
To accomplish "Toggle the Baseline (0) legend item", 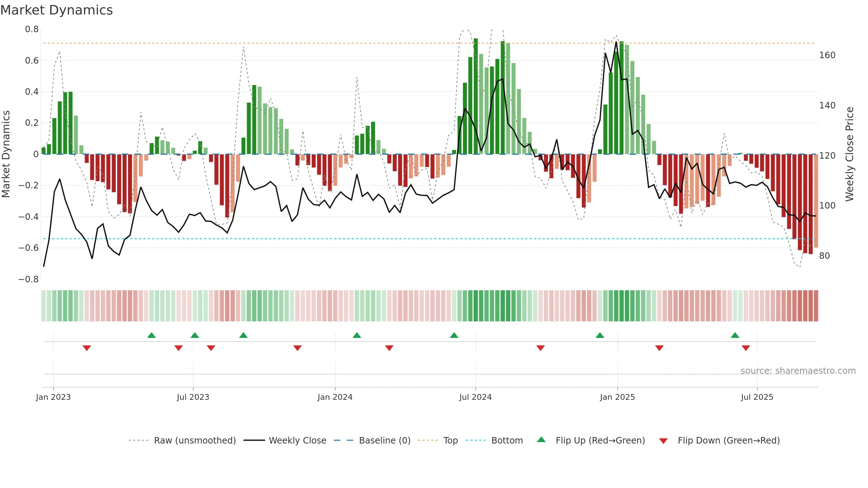I will (x=372, y=440).
